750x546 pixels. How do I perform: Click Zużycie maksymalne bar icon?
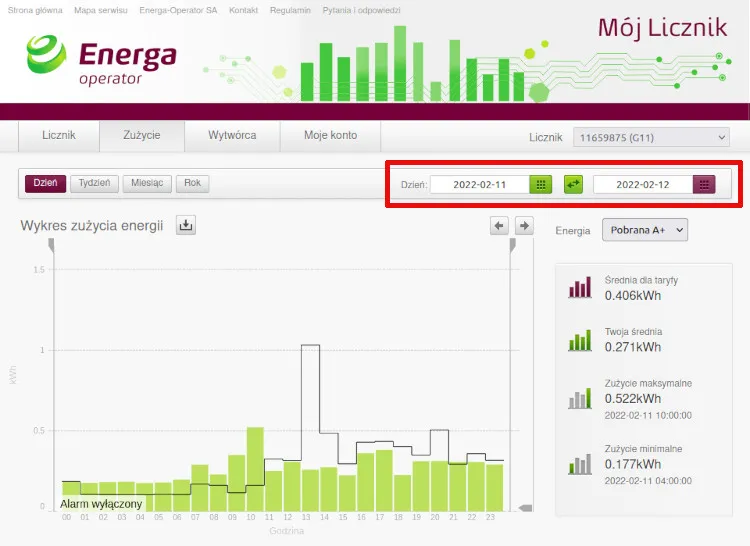pyautogui.click(x=580, y=398)
